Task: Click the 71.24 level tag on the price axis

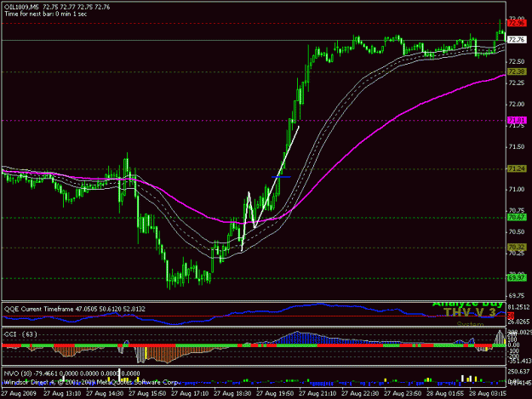Action: pos(517,168)
